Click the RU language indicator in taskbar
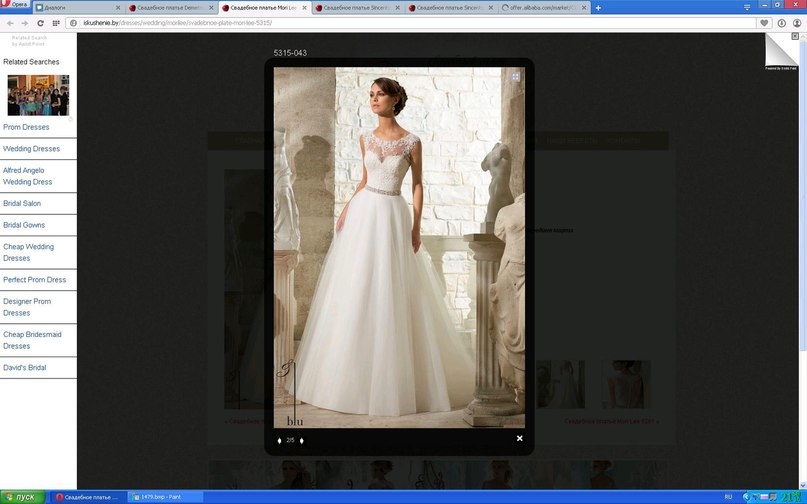The image size is (807, 504). 728,497
